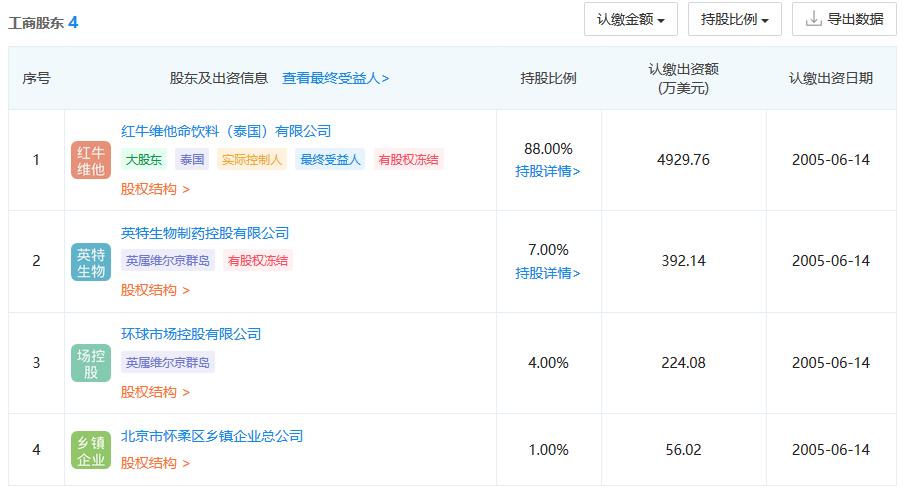Viewport: 912px width, 497px height.
Task: Open 英特生物制药控股有限公司 company link
Action: [205, 233]
